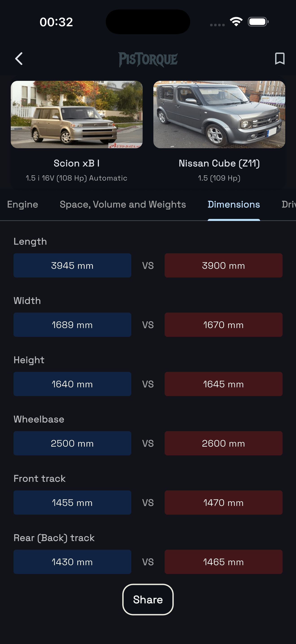Tap the 1689 mm width box
This screenshot has width=296, height=644.
(72, 325)
